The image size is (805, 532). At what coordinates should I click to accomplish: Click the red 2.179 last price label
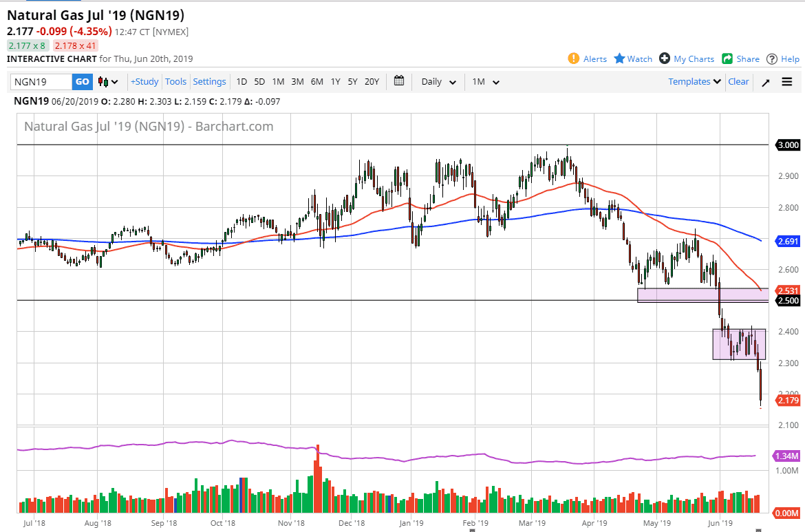(788, 400)
